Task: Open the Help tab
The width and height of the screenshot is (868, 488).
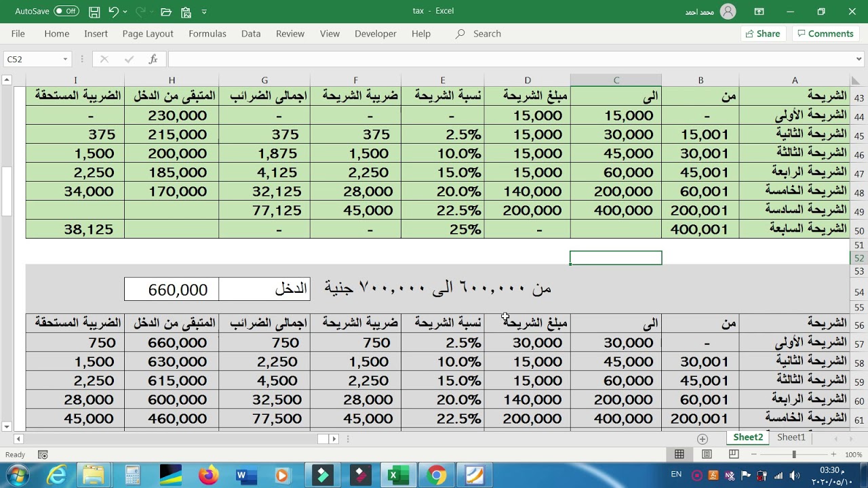Action: [421, 33]
